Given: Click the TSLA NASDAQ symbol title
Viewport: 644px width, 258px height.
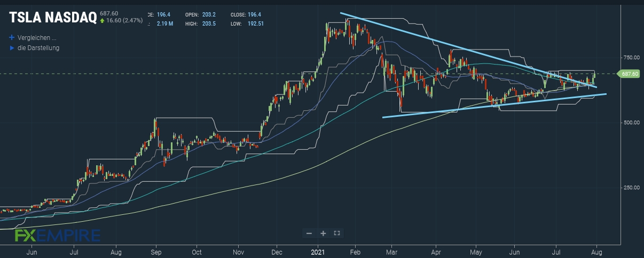Looking at the screenshot, I should pyautogui.click(x=52, y=18).
